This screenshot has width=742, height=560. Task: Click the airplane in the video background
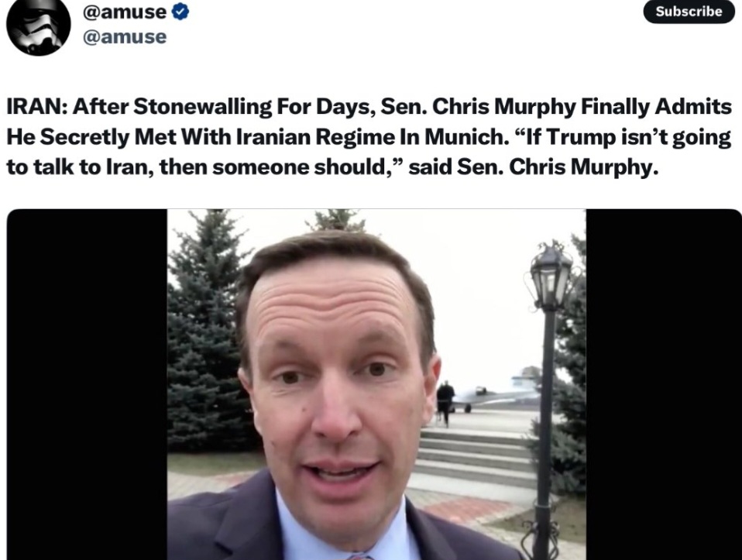tap(492, 397)
